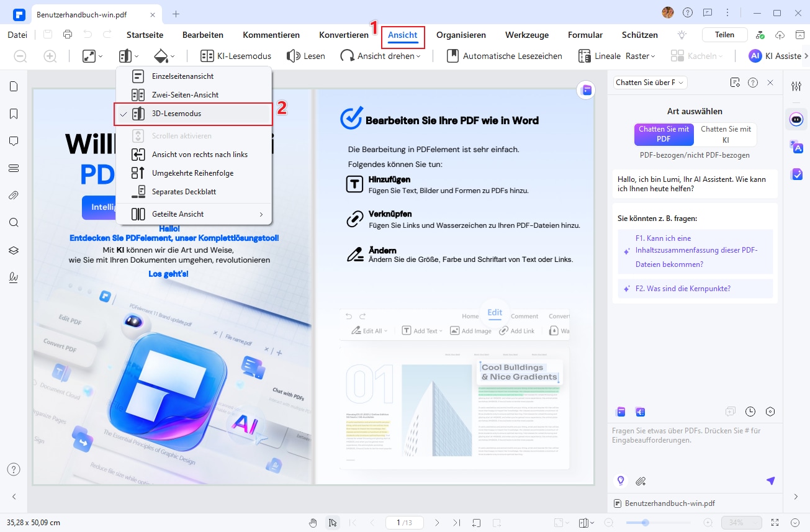
Task: Open the page layout dropdown in status bar
Action: (586, 523)
